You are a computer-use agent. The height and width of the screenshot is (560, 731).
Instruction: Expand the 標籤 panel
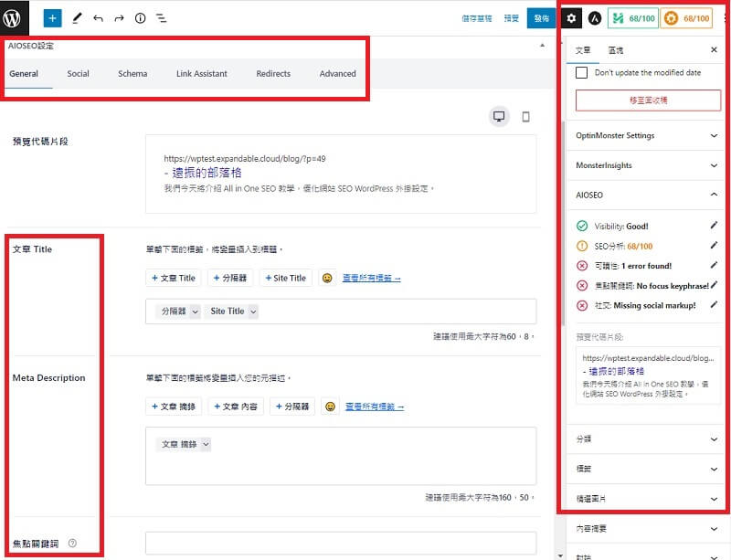pos(646,469)
